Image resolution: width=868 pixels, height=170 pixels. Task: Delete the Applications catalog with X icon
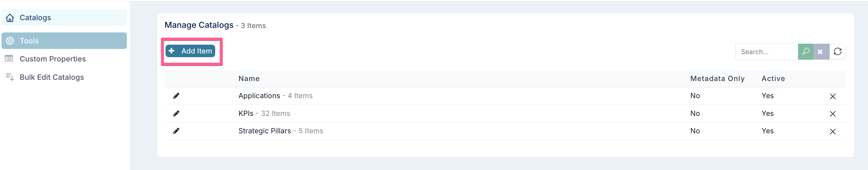pyautogui.click(x=832, y=96)
